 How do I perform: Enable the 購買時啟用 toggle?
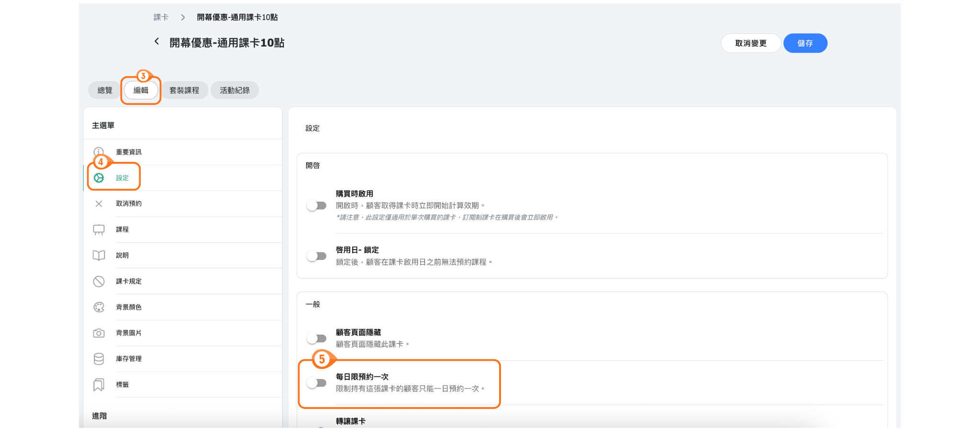[317, 206]
